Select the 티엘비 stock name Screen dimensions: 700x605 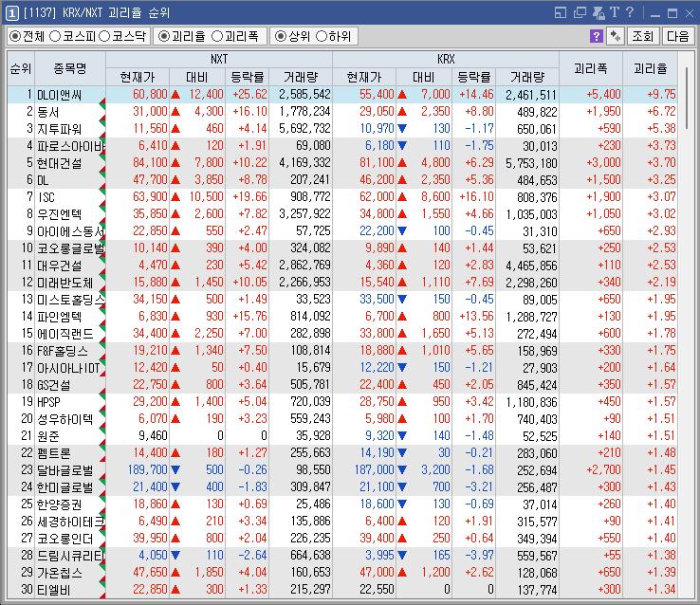point(53,590)
